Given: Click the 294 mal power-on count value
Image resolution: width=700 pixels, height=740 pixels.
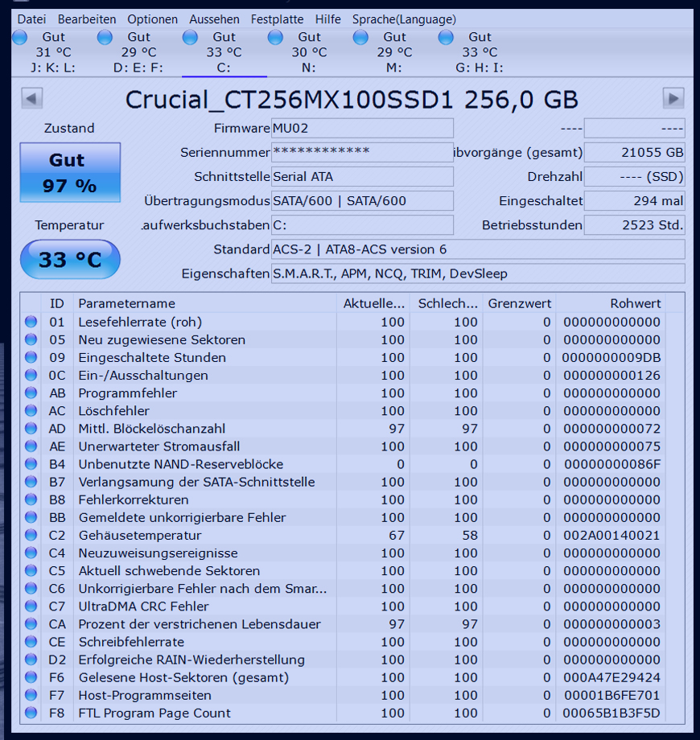Looking at the screenshot, I should click(x=634, y=201).
